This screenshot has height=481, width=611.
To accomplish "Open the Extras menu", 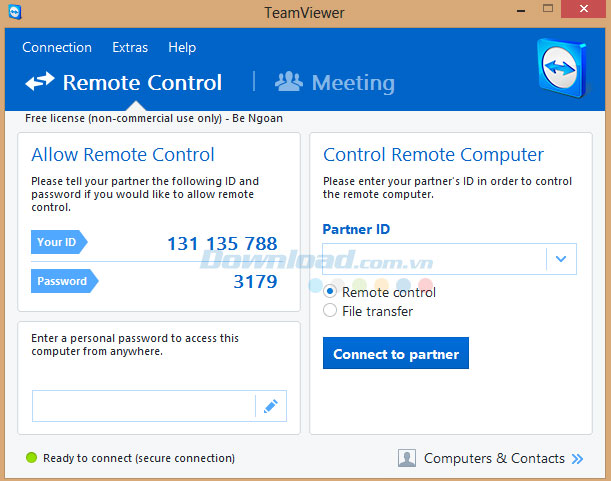I will (130, 47).
